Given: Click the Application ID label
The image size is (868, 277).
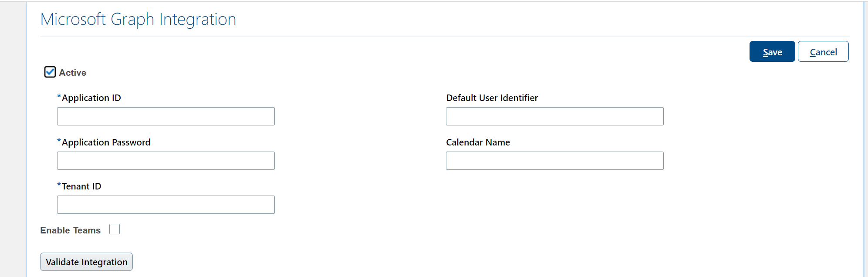Looking at the screenshot, I should point(91,98).
